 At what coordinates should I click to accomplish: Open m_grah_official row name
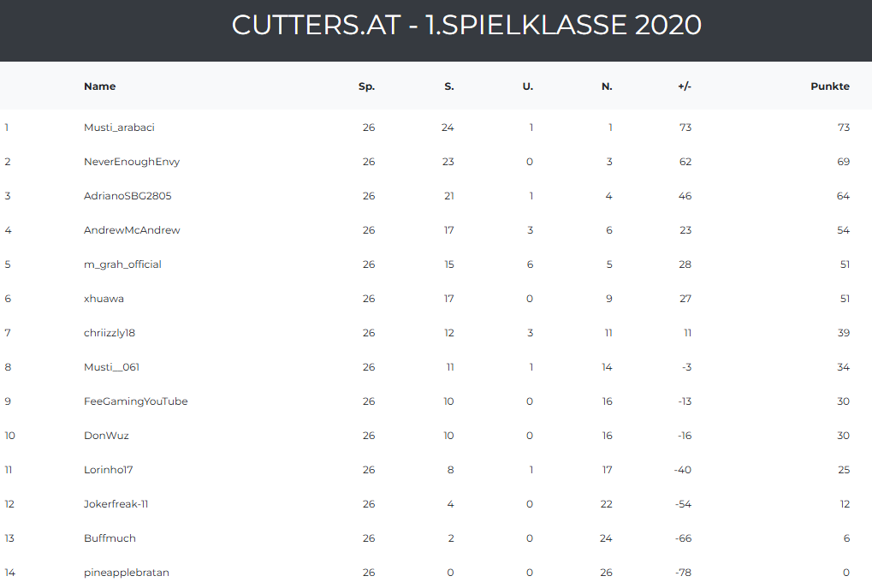(x=122, y=264)
